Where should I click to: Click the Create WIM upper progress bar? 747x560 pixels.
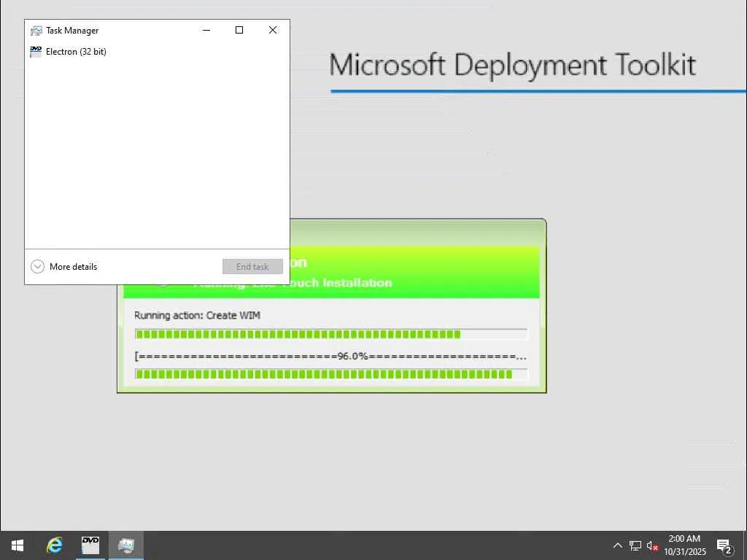[x=331, y=334]
